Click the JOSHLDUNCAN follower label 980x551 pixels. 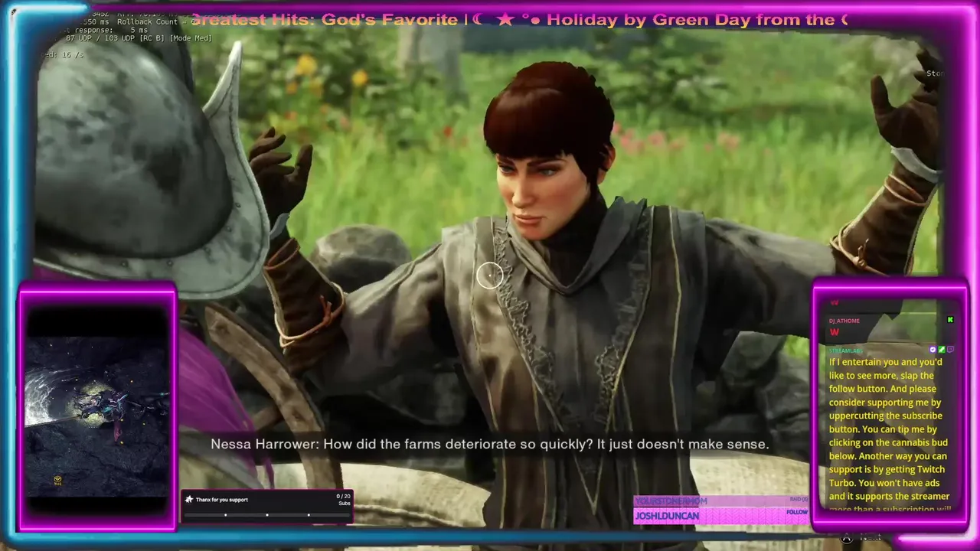[667, 516]
